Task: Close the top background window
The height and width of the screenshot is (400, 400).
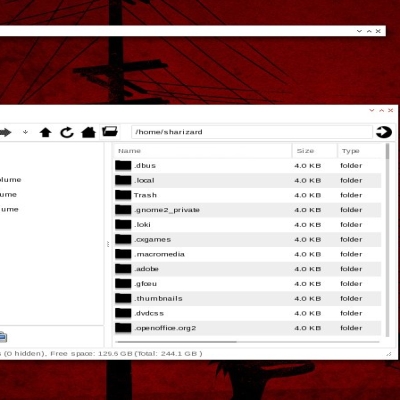Action: [378, 31]
